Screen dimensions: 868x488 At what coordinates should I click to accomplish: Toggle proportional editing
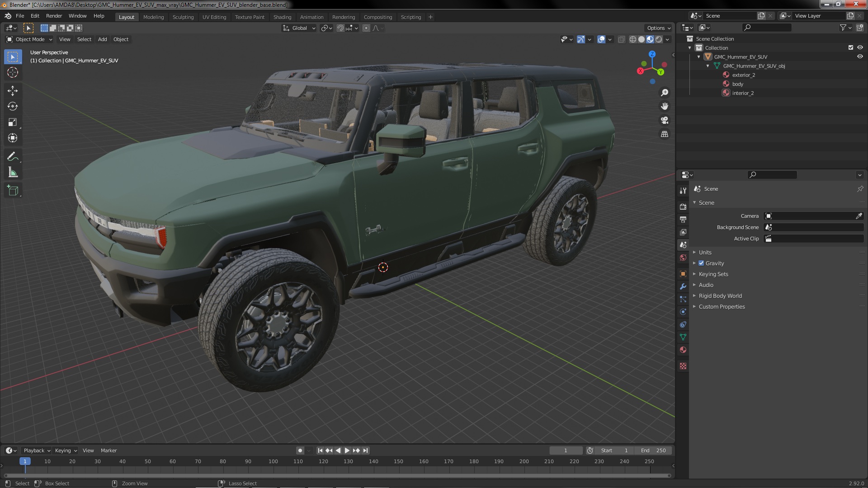click(366, 28)
